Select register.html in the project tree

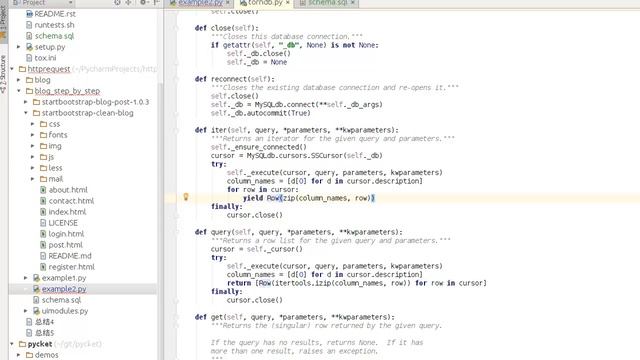71,267
